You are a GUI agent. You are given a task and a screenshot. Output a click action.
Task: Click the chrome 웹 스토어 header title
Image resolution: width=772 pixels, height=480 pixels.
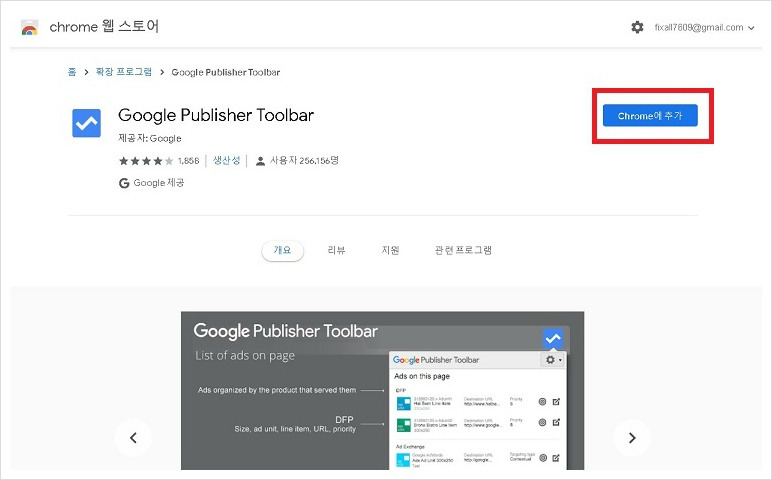pyautogui.click(x=104, y=27)
